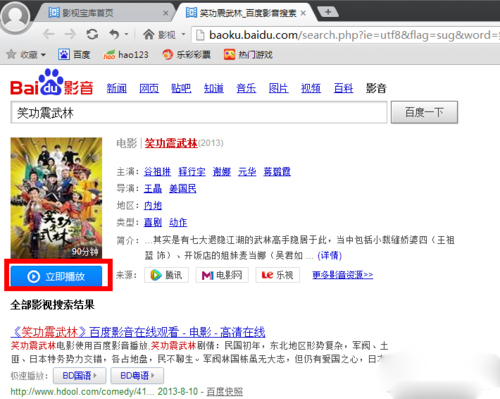Image resolution: width=500 pixels, height=399 pixels.
Task: Click actor link 谢娜
Action: 222,172
